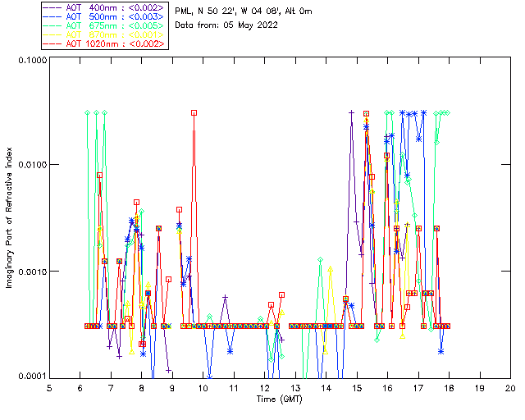The image size is (525, 420).
Task: Click the AOT 500nm legend entry
Action: pos(104,16)
